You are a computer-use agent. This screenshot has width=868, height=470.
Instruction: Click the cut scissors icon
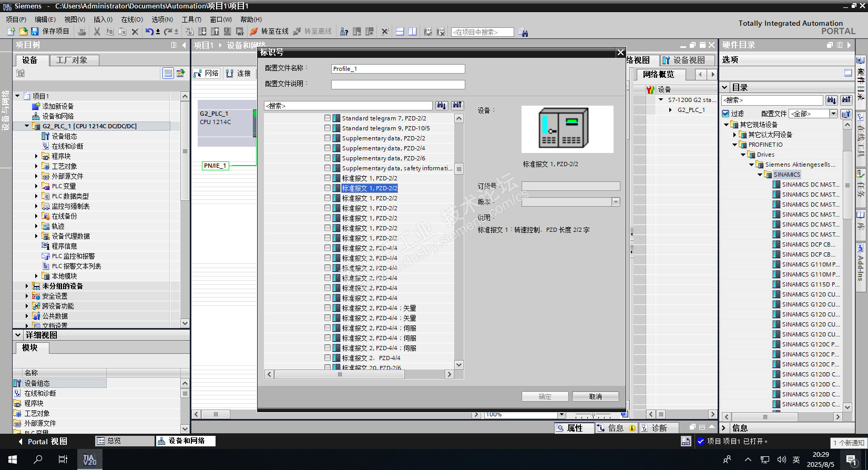[x=97, y=32]
